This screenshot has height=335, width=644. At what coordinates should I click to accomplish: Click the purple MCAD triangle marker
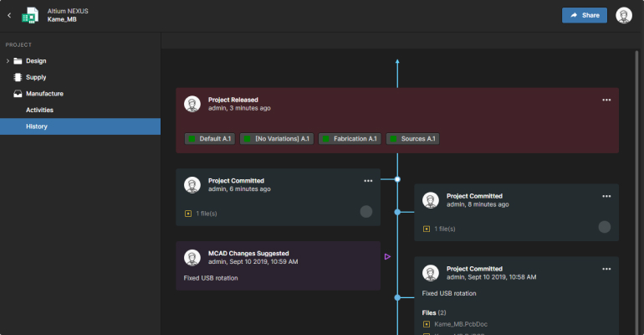pos(387,257)
